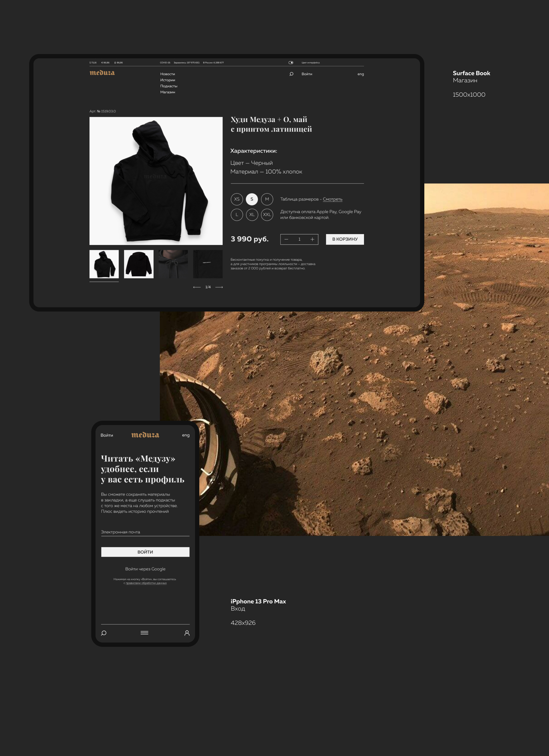Click the search icon in desktop header

point(291,74)
